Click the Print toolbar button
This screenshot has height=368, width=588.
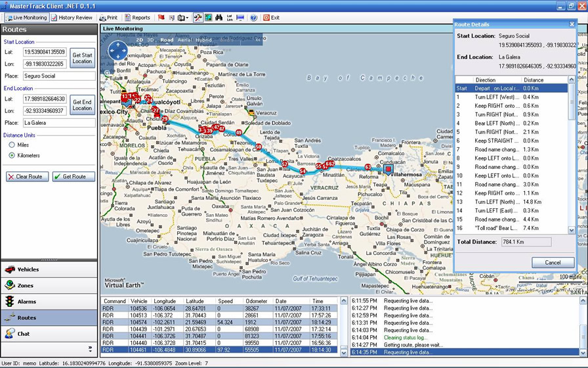pos(108,18)
